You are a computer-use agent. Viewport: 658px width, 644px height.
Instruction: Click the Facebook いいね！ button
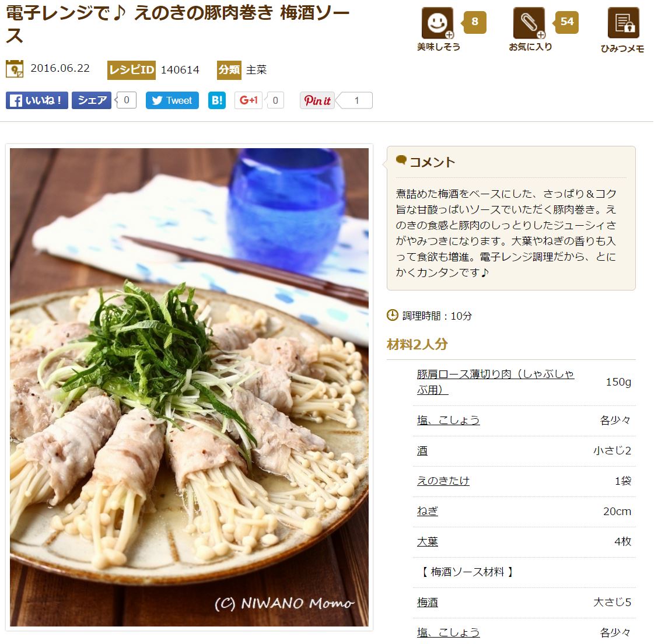pyautogui.click(x=37, y=100)
